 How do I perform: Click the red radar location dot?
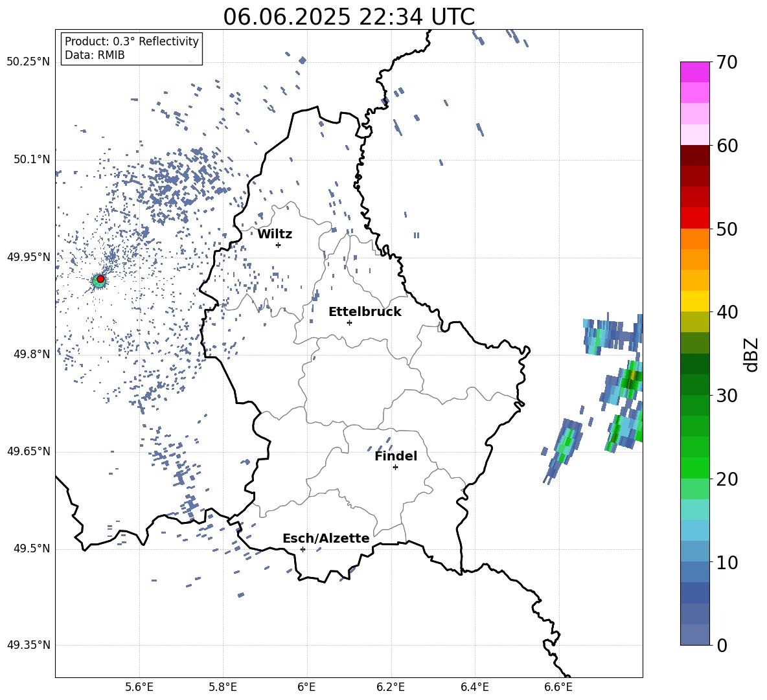coord(100,279)
